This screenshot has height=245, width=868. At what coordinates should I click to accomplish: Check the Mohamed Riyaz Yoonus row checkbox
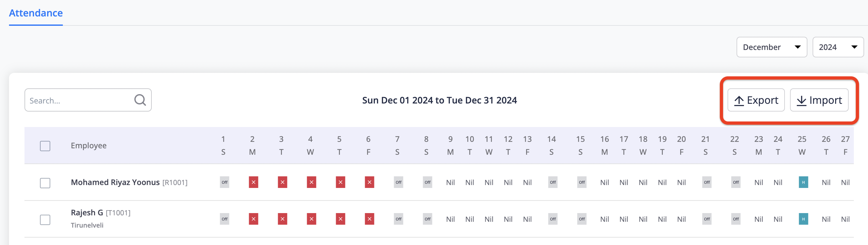pyautogui.click(x=45, y=183)
